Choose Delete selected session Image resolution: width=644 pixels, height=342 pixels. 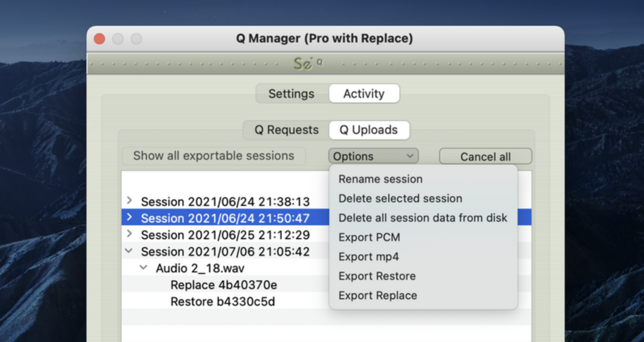(x=400, y=199)
